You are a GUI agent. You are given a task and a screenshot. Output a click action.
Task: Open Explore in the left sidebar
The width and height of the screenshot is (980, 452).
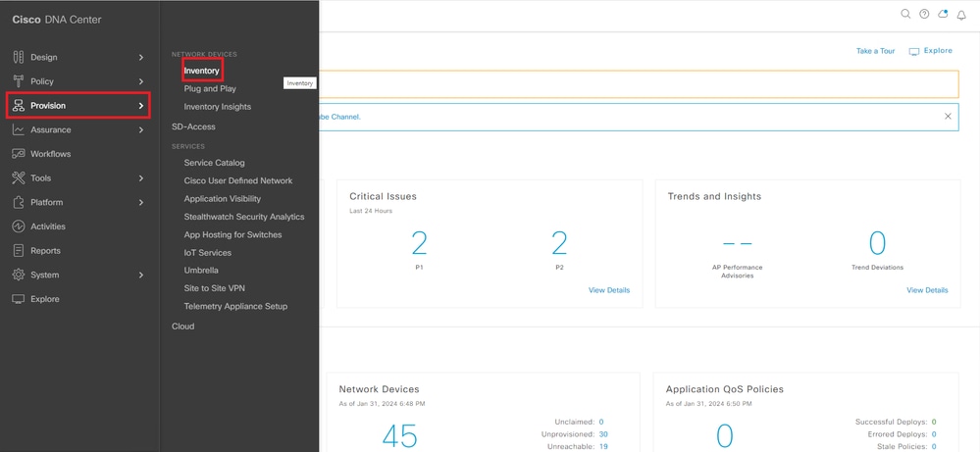(45, 299)
